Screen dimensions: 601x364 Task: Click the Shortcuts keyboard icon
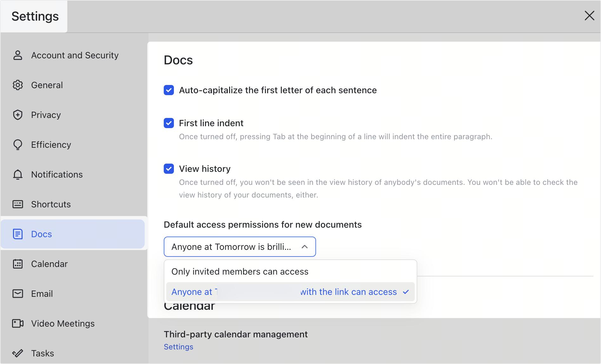point(18,204)
